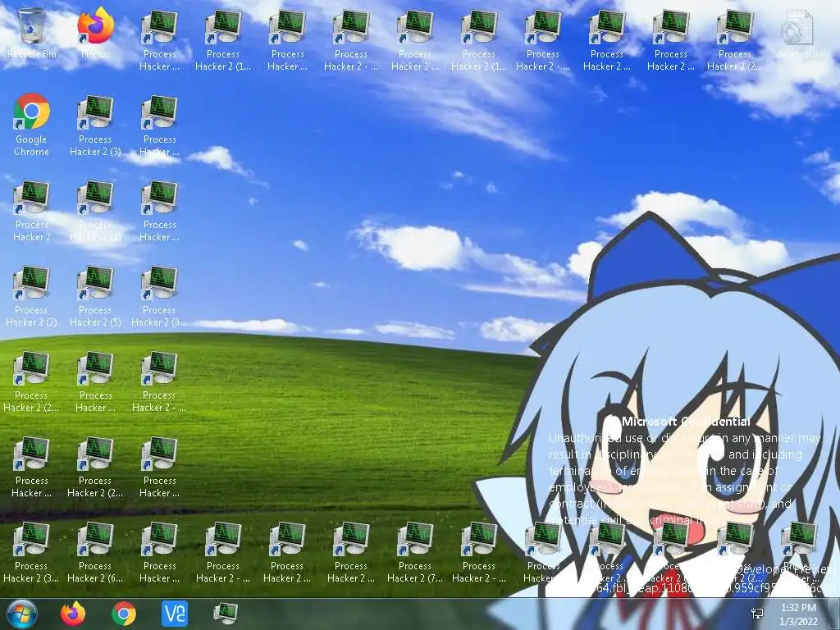Launch Google Chrome from the taskbar
The width and height of the screenshot is (840, 630).
coord(124,614)
